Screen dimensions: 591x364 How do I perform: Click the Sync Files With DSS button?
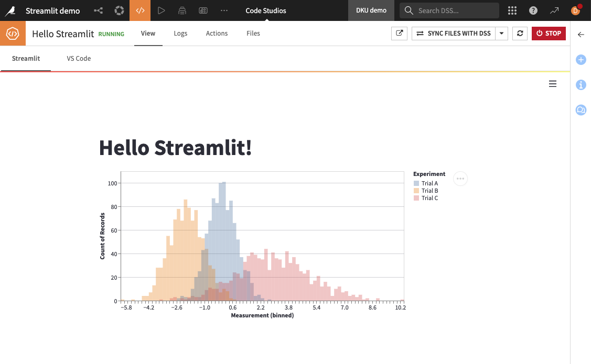tap(454, 34)
